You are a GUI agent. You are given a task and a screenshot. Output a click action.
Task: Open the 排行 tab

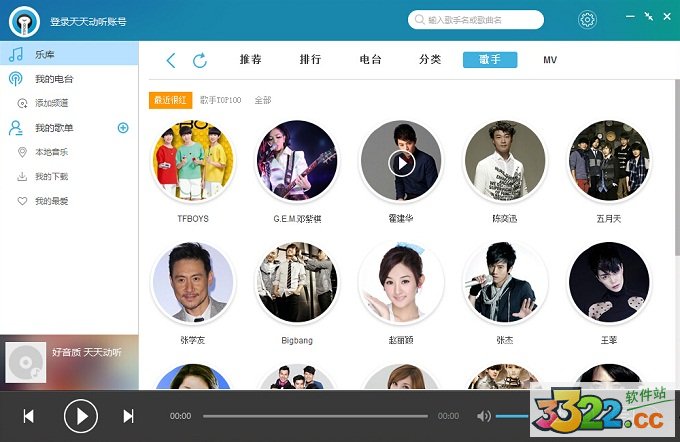tap(311, 59)
